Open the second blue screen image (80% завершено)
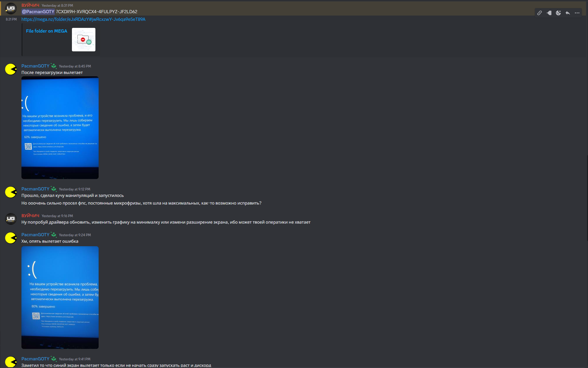This screenshot has height=368, width=588. click(x=60, y=297)
